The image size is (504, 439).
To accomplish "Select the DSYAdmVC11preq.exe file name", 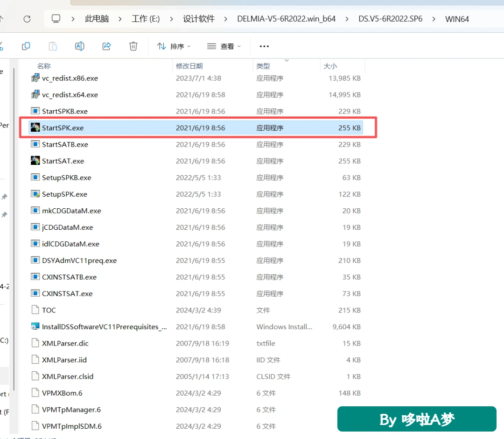I will [79, 261].
